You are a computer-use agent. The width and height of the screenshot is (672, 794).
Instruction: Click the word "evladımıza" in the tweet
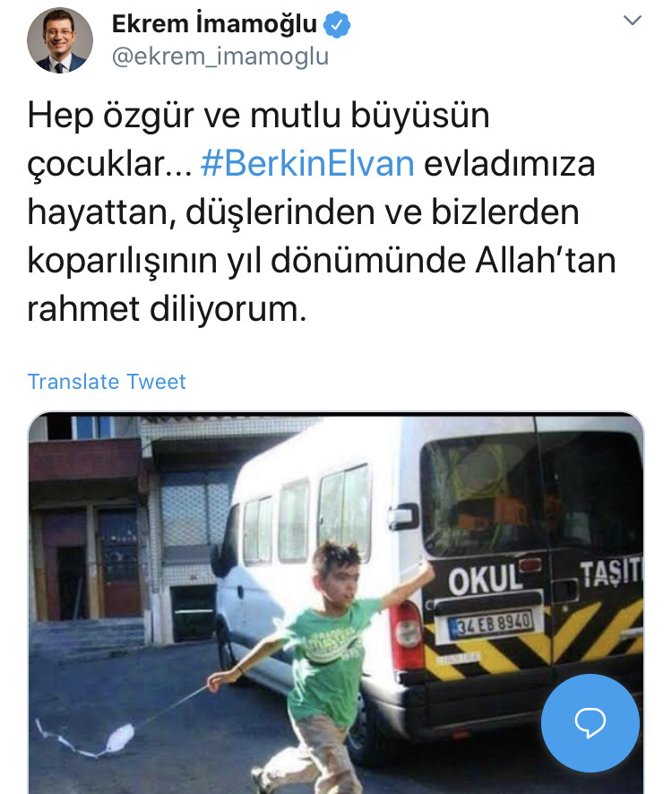(509, 164)
